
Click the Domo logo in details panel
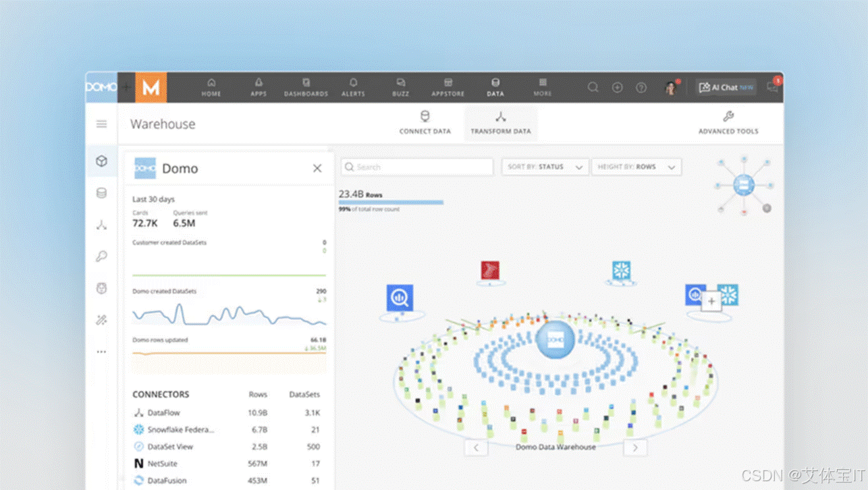coord(145,168)
